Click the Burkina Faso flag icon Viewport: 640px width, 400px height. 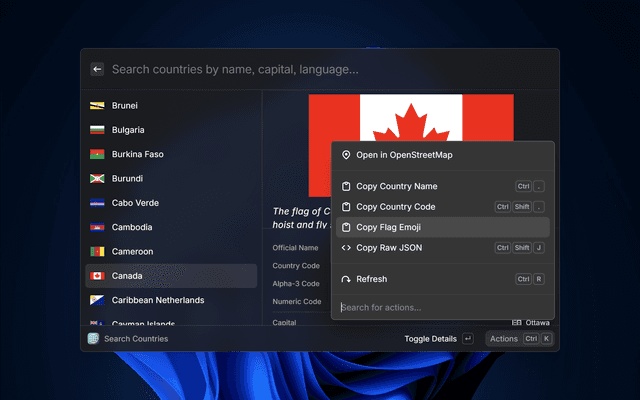pos(97,154)
